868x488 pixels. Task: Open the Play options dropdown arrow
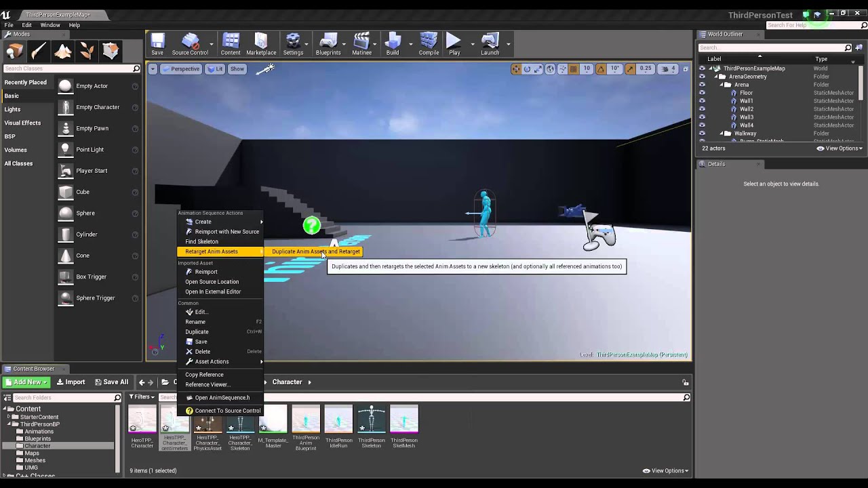point(472,44)
